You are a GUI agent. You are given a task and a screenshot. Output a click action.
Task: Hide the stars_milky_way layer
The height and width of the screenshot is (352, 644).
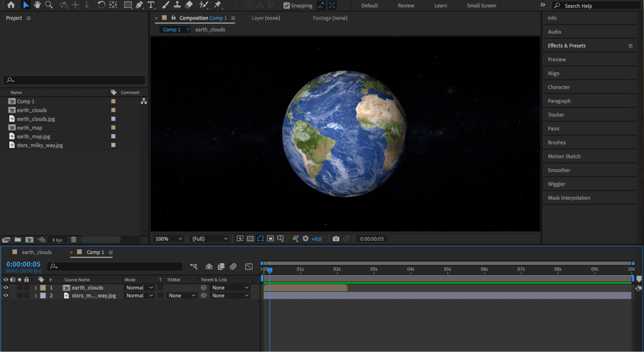[6, 295]
